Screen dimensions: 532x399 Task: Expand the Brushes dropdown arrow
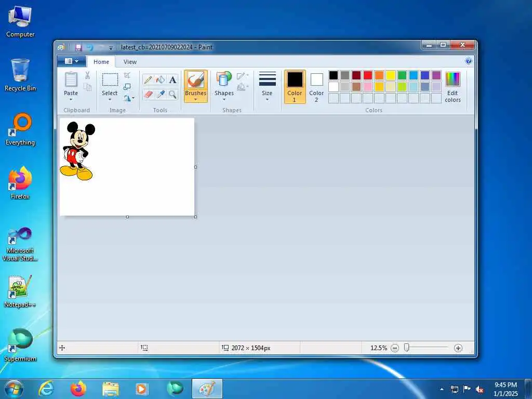click(196, 99)
